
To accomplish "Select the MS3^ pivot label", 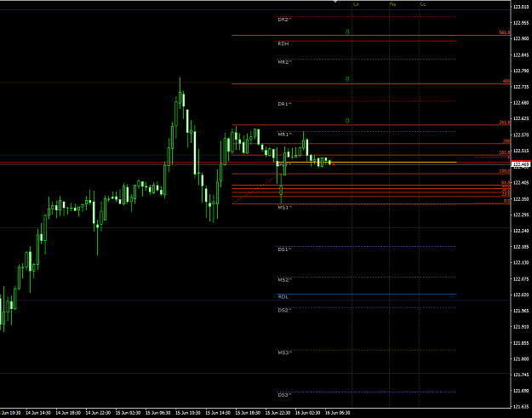I will [285, 352].
